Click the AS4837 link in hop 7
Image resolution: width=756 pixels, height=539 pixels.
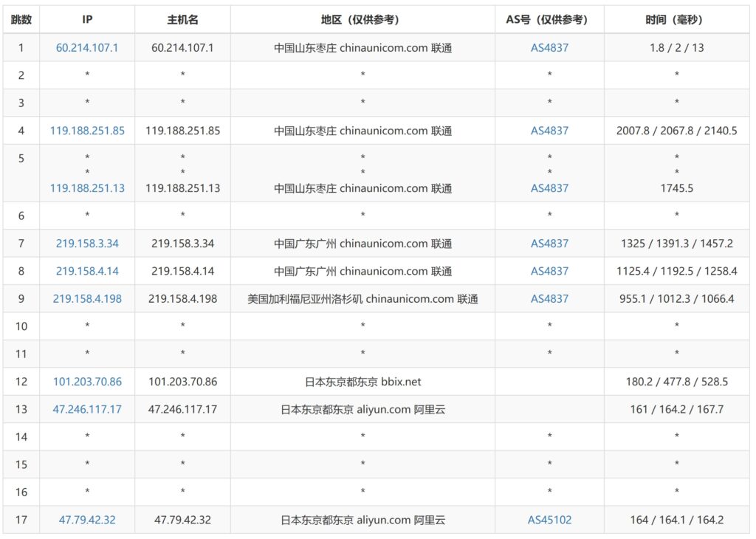click(549, 244)
